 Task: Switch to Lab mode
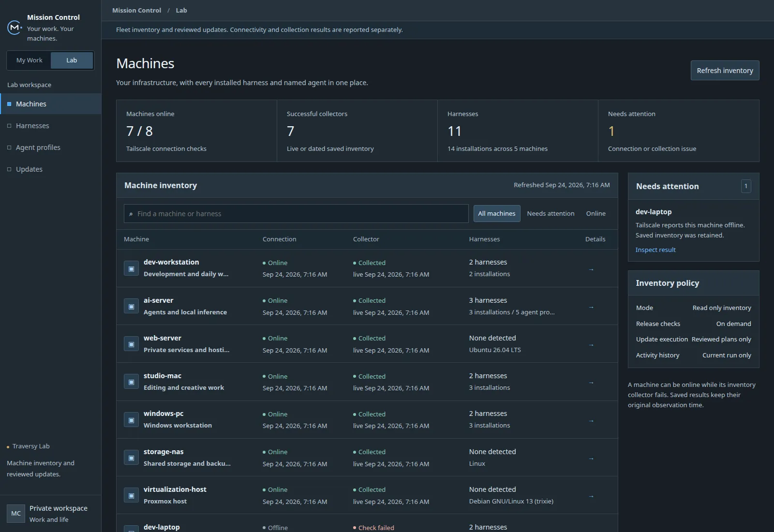tap(72, 60)
